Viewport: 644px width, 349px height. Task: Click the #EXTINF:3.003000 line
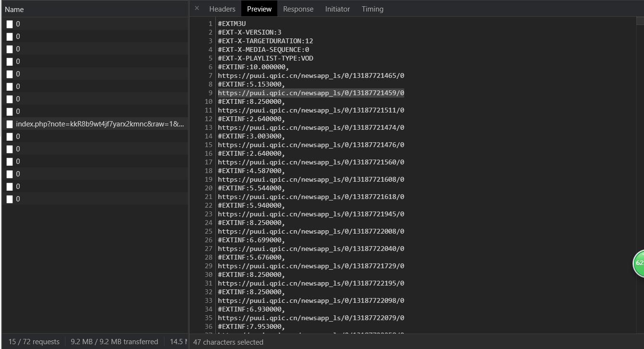tap(251, 136)
